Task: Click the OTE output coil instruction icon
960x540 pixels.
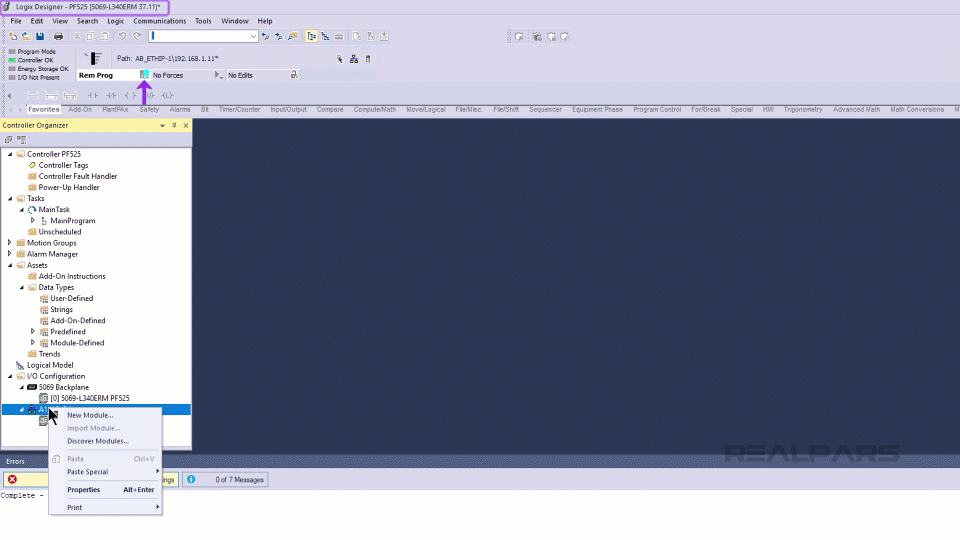Action: pos(130,96)
